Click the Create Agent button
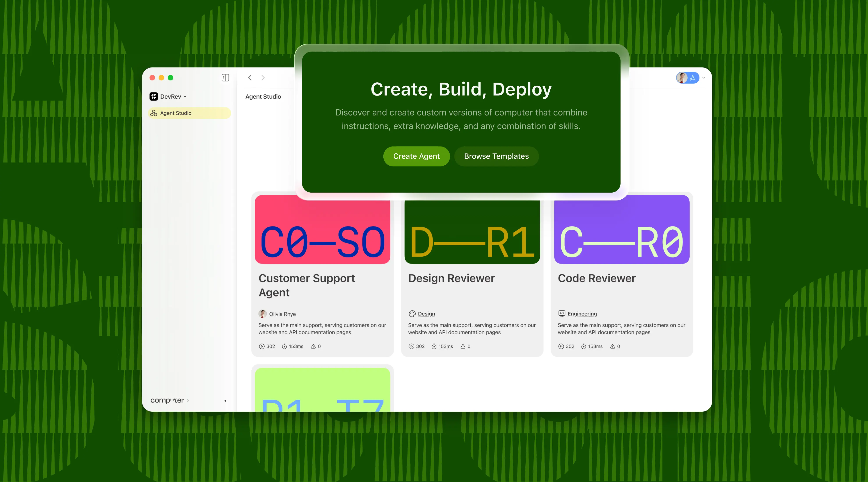The height and width of the screenshot is (482, 868). pyautogui.click(x=416, y=156)
